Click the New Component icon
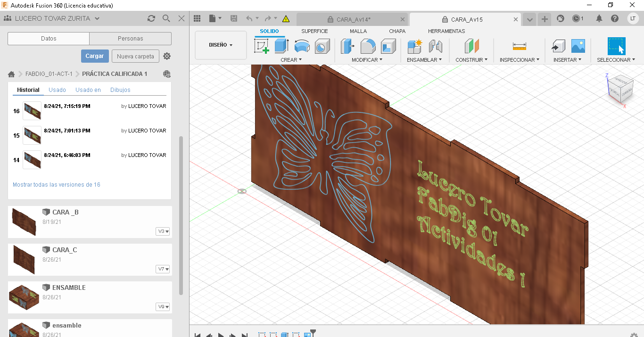Viewport: 644px width, 337px height. [415, 46]
